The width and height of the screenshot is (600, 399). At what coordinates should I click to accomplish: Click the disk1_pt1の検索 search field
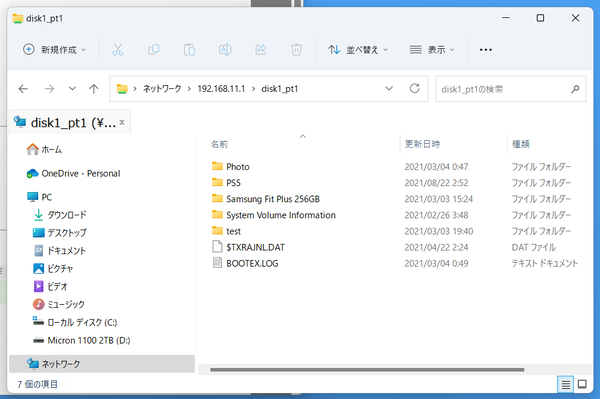[510, 89]
